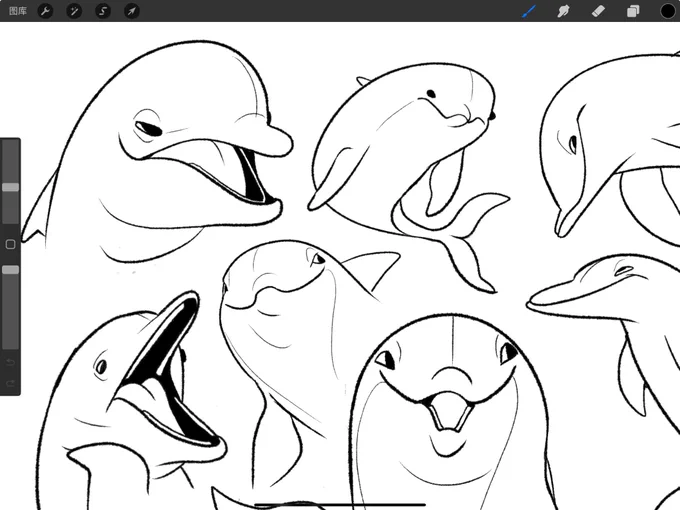Adjust the brush opacity slider
The image size is (680, 510).
(10, 270)
